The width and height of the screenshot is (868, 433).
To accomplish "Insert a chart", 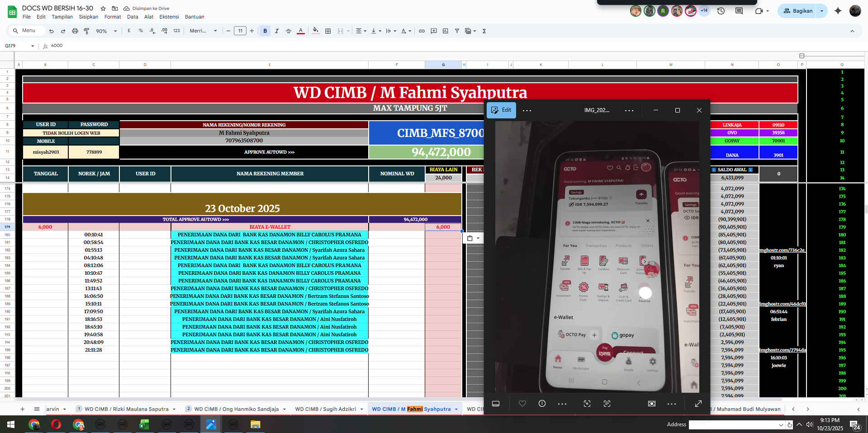I will click(446, 31).
